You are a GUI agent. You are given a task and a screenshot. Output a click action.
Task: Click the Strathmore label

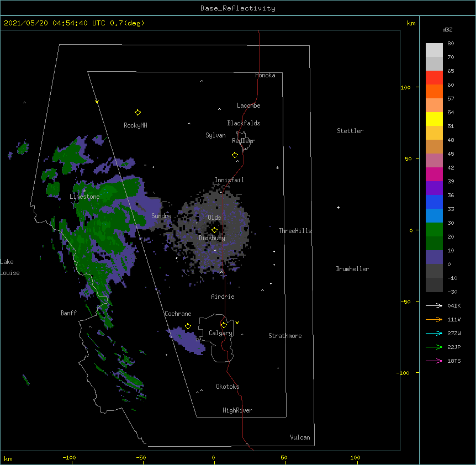coord(285,336)
